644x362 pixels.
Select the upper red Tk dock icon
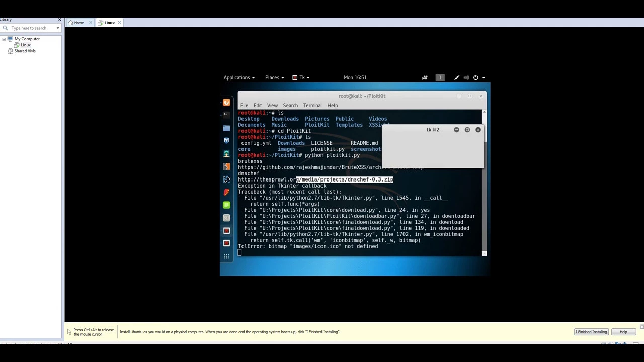(x=226, y=231)
